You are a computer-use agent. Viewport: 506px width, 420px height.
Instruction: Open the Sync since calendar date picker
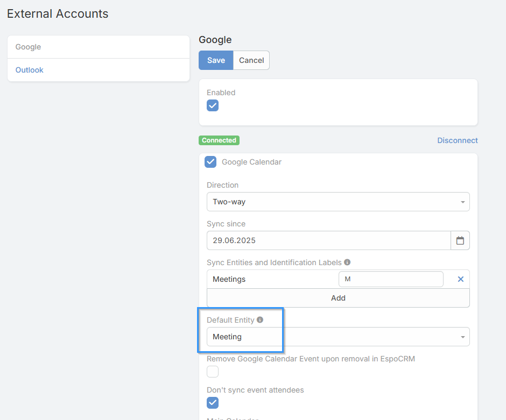click(x=460, y=240)
